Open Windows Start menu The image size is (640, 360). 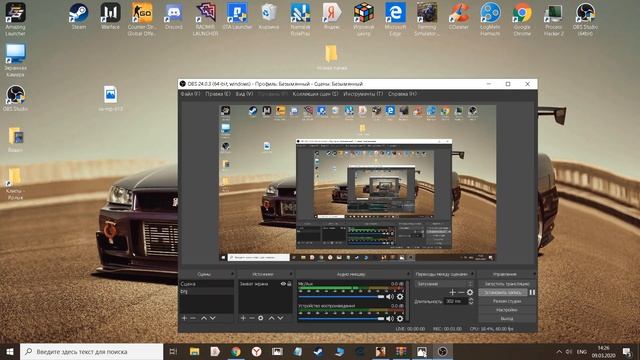click(x=10, y=351)
